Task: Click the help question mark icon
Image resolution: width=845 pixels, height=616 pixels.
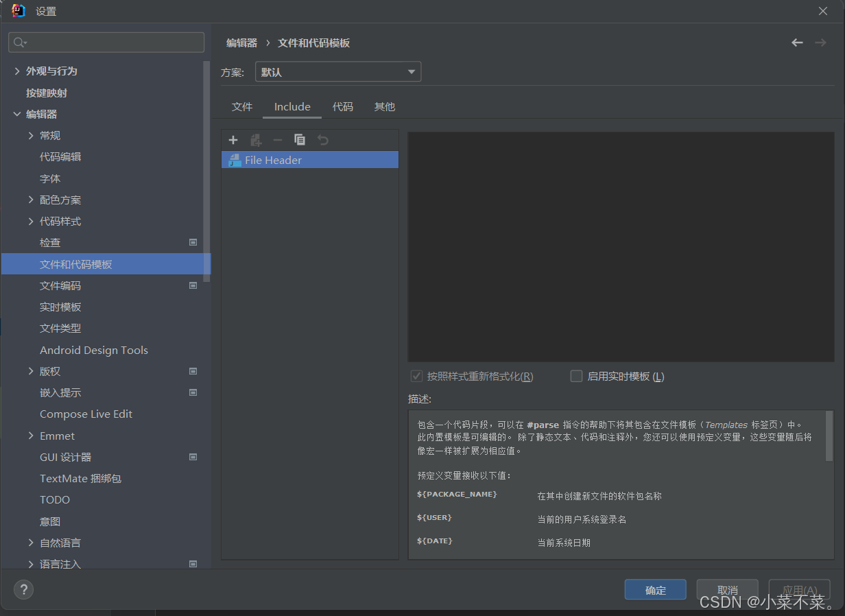Action: (x=23, y=589)
